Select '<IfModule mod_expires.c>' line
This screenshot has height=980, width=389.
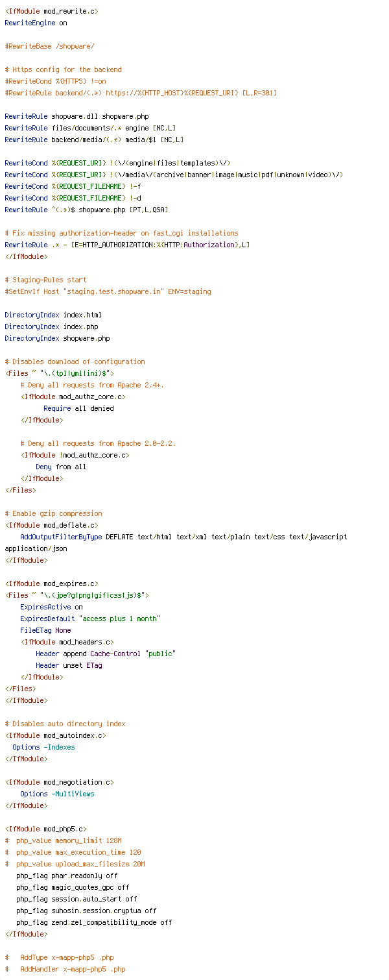(51, 583)
